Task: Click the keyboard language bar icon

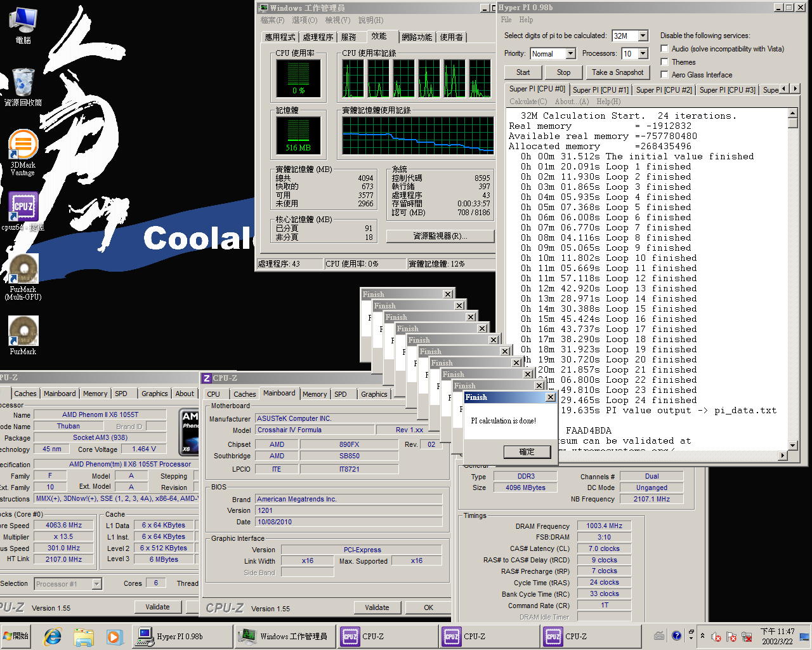Action: [x=660, y=635]
